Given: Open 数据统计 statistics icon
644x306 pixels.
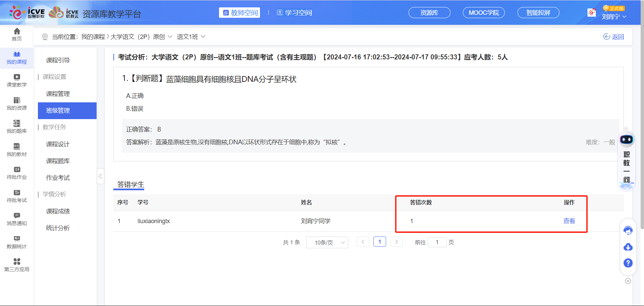Looking at the screenshot, I should coord(17,242).
